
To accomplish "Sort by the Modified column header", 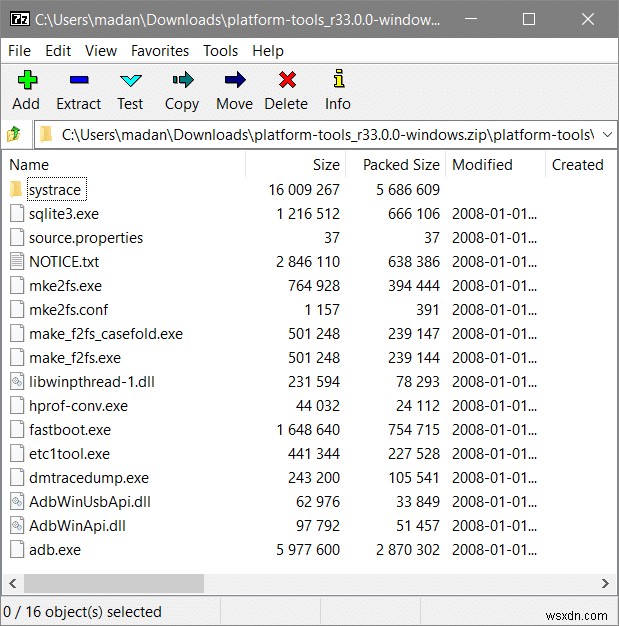I will point(495,164).
